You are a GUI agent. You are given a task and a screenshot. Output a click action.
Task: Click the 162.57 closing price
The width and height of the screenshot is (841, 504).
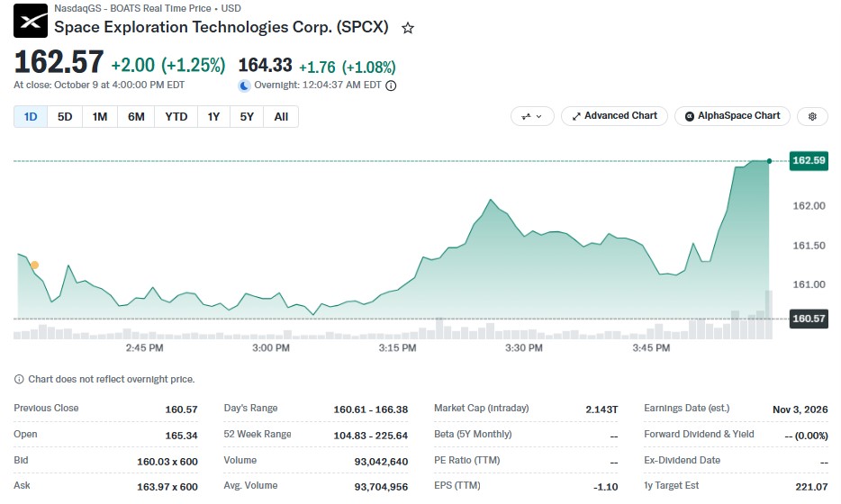point(59,62)
